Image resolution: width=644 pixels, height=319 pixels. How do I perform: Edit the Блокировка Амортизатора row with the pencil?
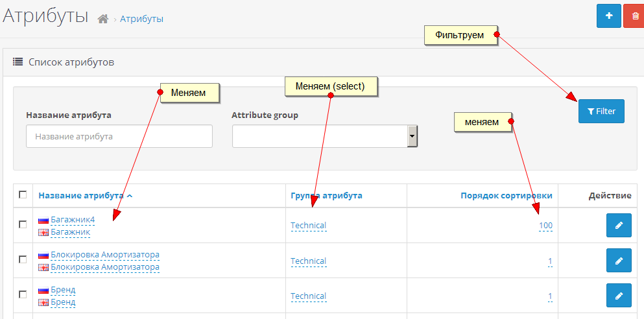(x=619, y=260)
